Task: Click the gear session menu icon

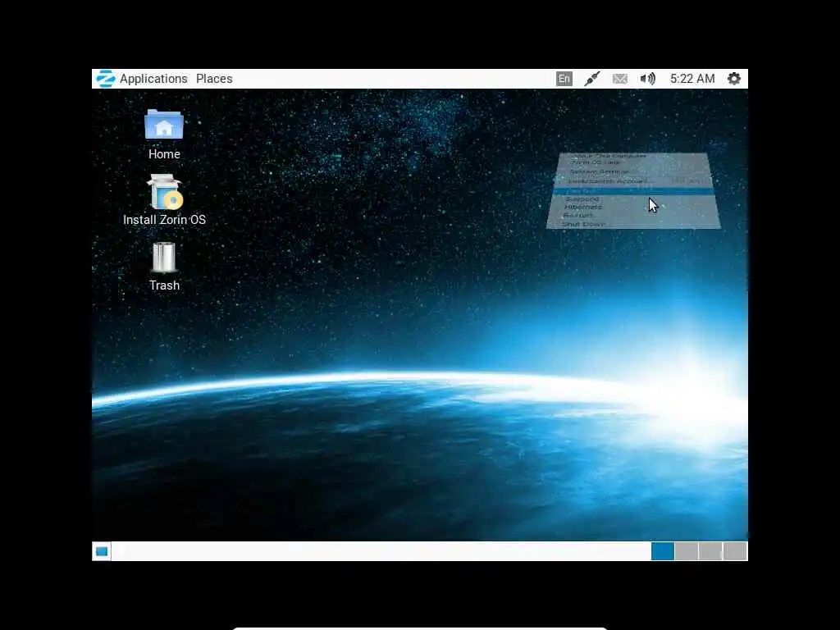Action: click(x=734, y=79)
